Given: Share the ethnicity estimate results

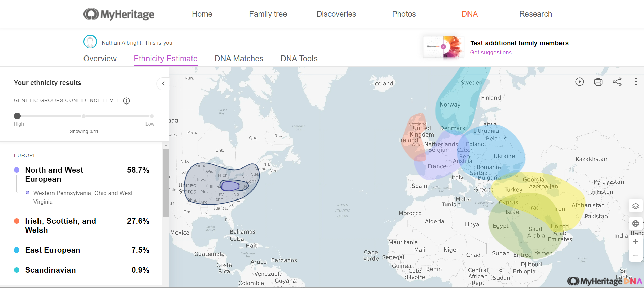Looking at the screenshot, I should tap(617, 82).
